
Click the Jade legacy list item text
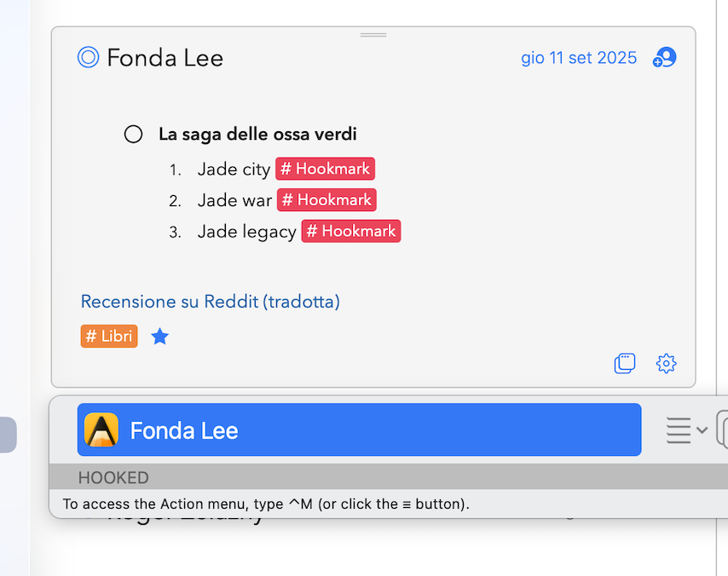coord(246,231)
